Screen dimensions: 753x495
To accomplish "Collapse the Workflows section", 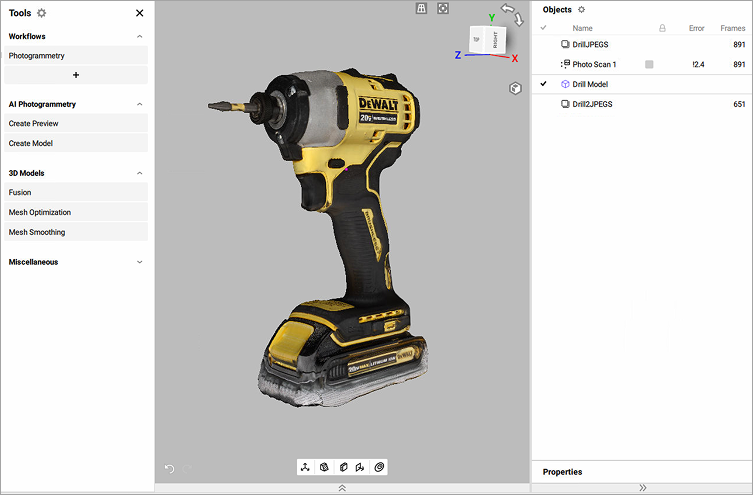I will 139,36.
